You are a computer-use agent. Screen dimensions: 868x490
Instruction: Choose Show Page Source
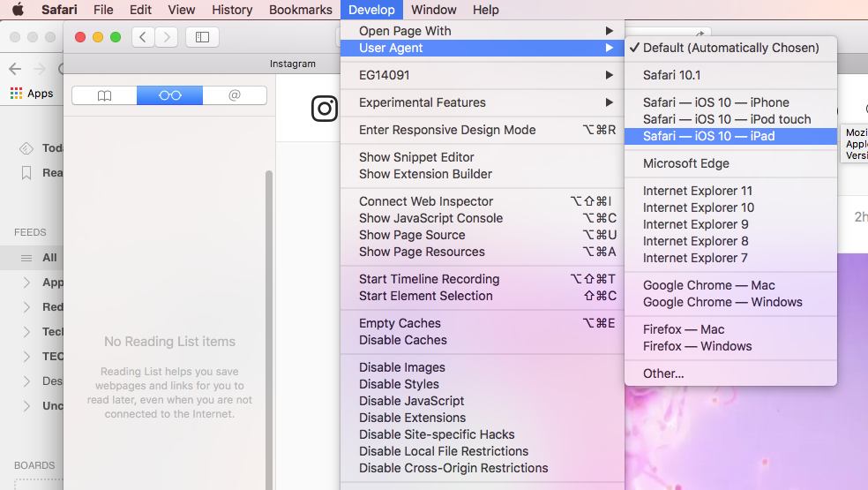[x=483, y=235]
